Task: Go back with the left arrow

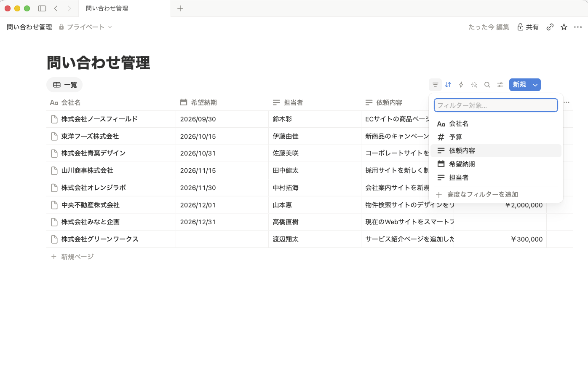Action: point(56,8)
